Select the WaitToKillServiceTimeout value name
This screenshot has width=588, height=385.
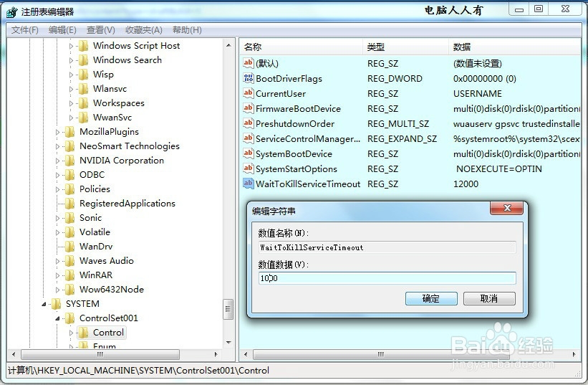pos(308,184)
